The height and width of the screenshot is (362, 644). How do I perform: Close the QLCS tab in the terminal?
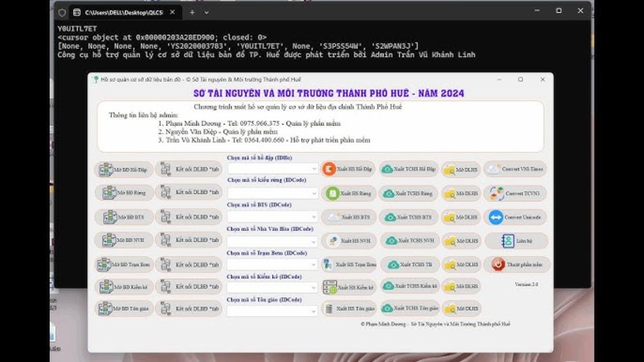tap(173, 12)
